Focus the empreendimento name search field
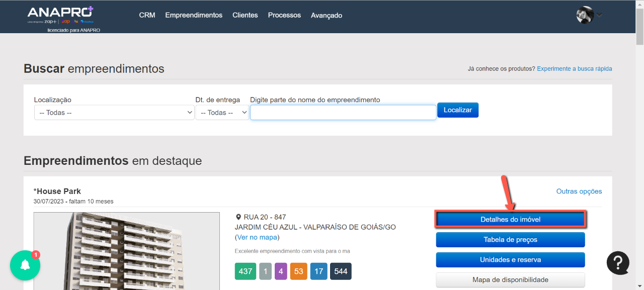Screen dimensions: 644x290 [343, 113]
